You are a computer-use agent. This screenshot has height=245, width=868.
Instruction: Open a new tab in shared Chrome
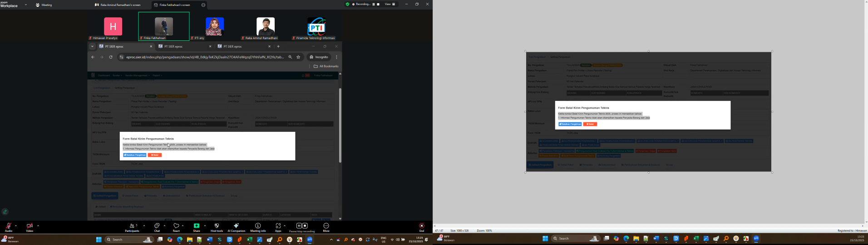pyautogui.click(x=278, y=46)
